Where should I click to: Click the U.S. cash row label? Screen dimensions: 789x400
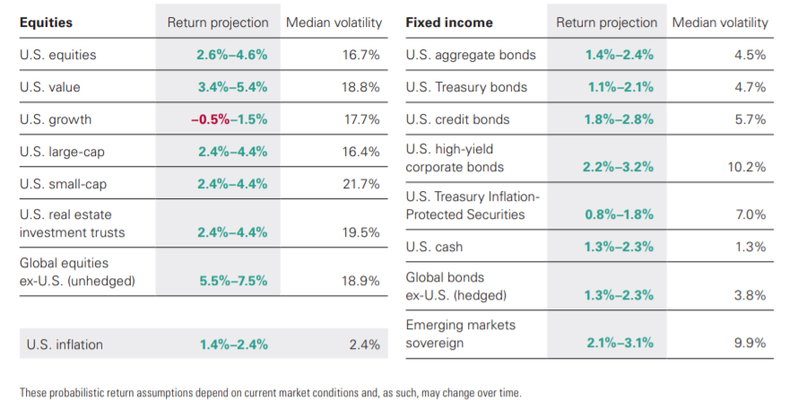[x=434, y=247]
